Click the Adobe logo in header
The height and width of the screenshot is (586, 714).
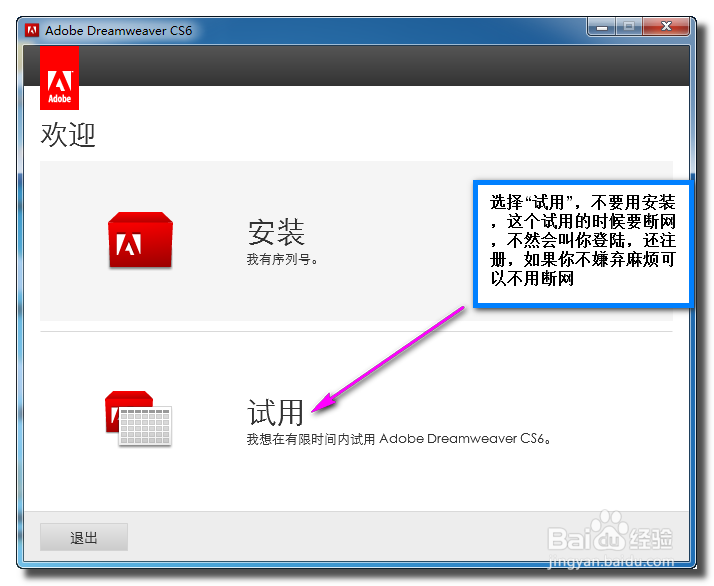pos(60,78)
